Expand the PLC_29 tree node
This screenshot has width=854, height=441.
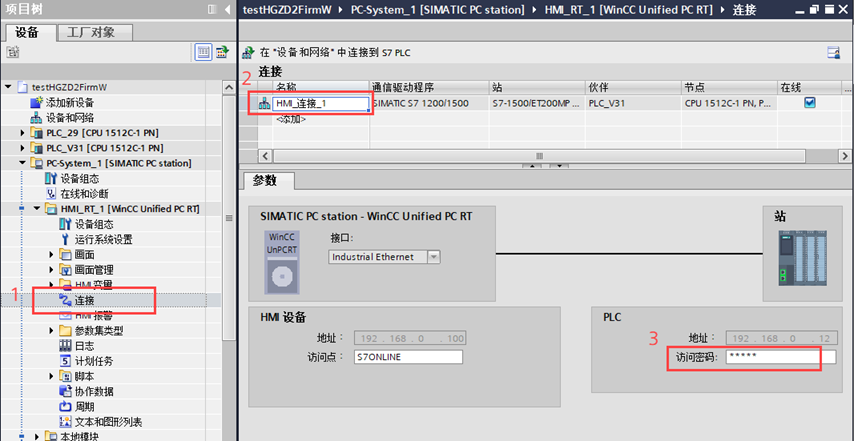click(x=24, y=133)
